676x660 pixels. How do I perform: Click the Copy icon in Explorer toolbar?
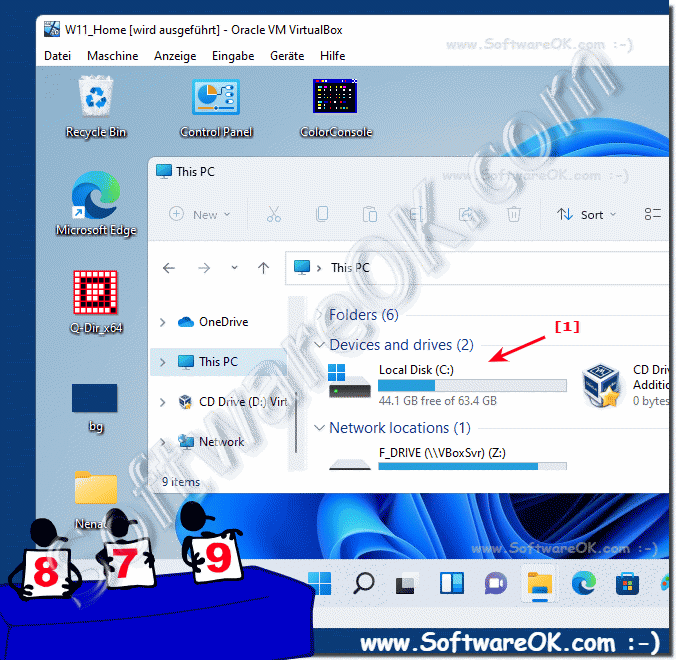(x=322, y=214)
